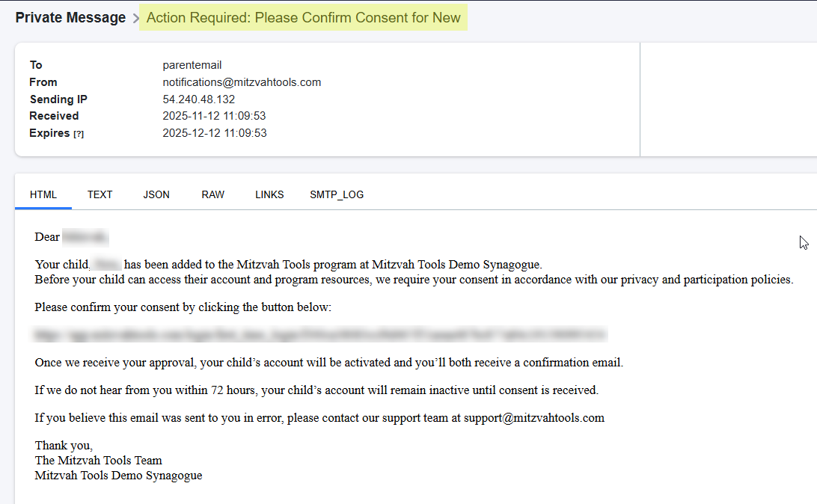Click the Expires help [?] icon
This screenshot has width=817, height=504.
(x=78, y=134)
